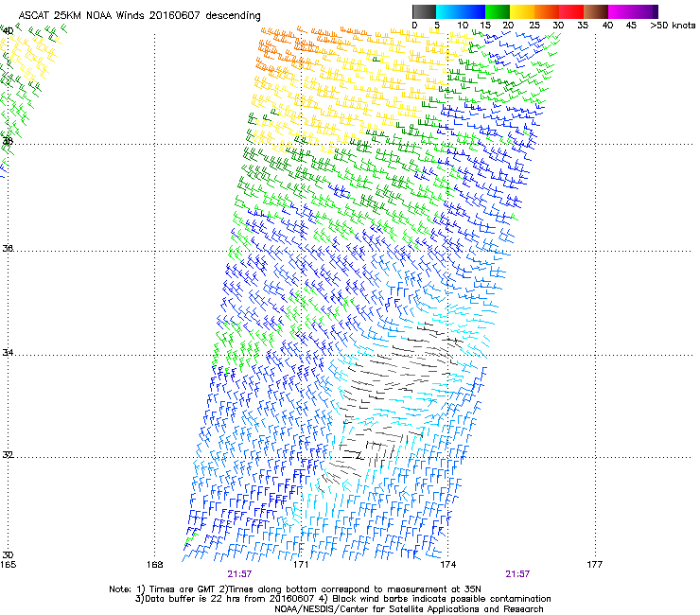Click the brown 35-40 knots legend swatch
Viewport: 700px width, 615px height.
[596, 11]
